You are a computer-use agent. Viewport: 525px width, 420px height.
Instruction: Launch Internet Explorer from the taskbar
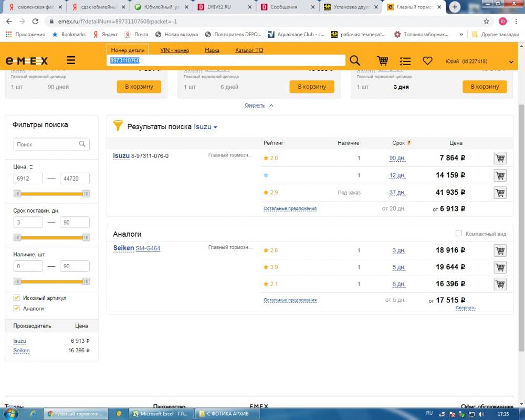tap(33, 414)
